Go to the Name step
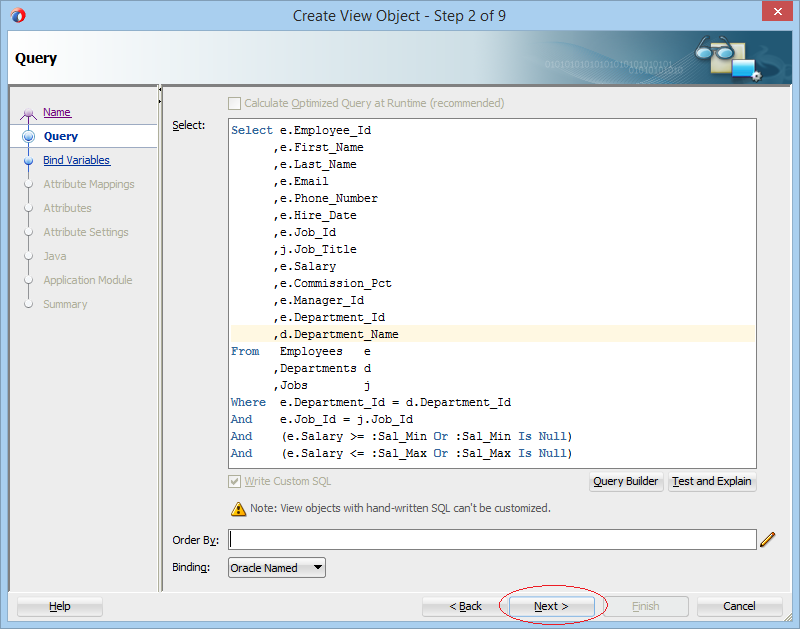 [x=57, y=112]
